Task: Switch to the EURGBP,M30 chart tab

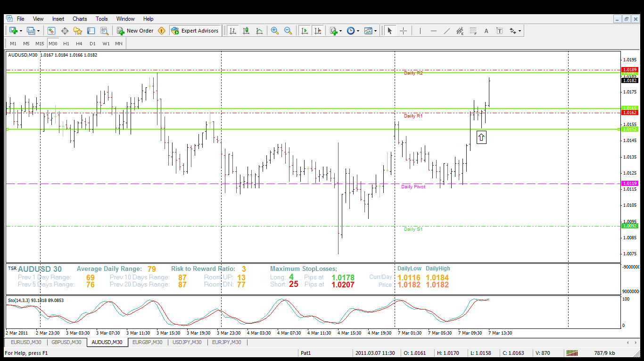Action: point(147,342)
